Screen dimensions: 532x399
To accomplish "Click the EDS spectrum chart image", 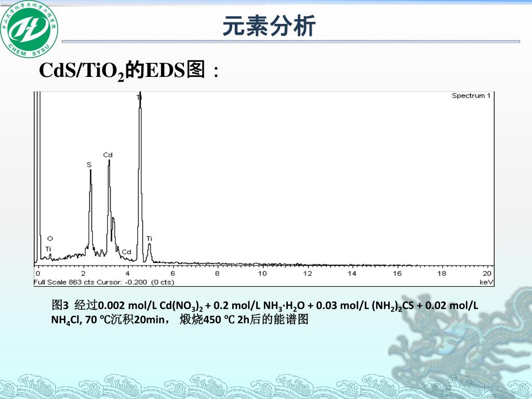I will pos(264,189).
